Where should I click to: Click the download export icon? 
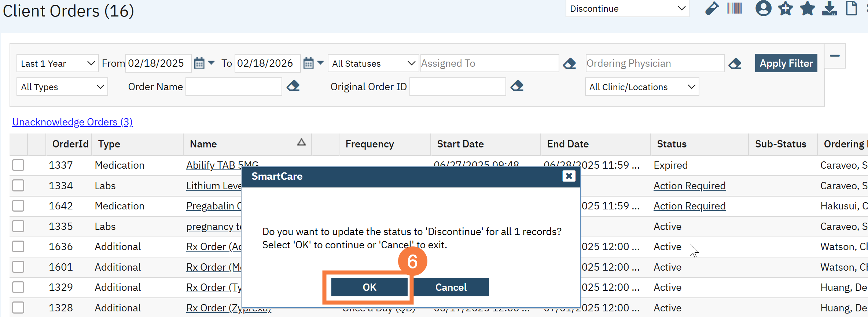point(829,8)
